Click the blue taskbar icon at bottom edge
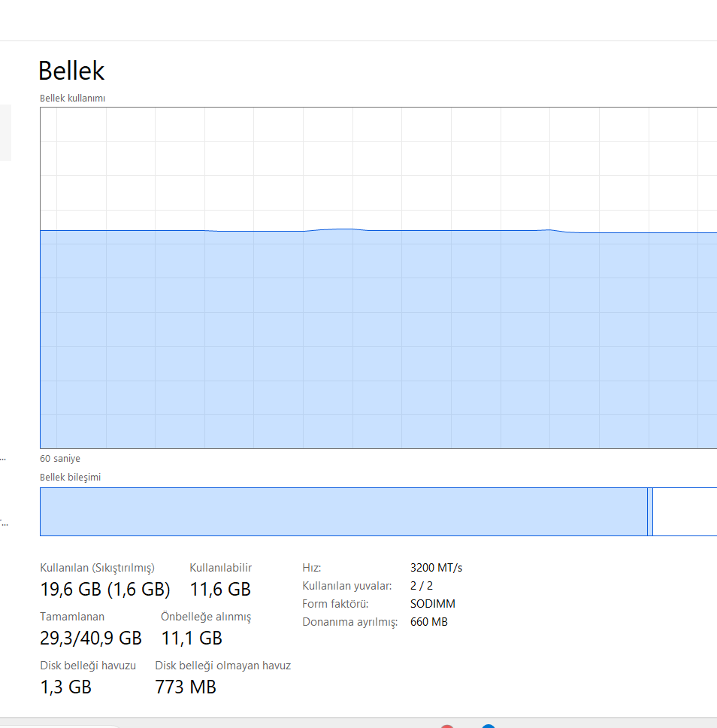 [x=489, y=726]
